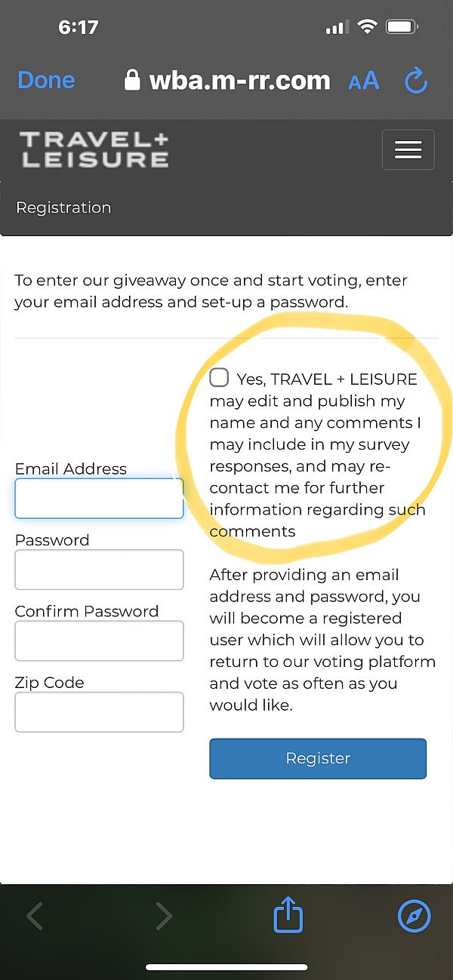Click the Register button
The image size is (453, 980).
(x=318, y=758)
